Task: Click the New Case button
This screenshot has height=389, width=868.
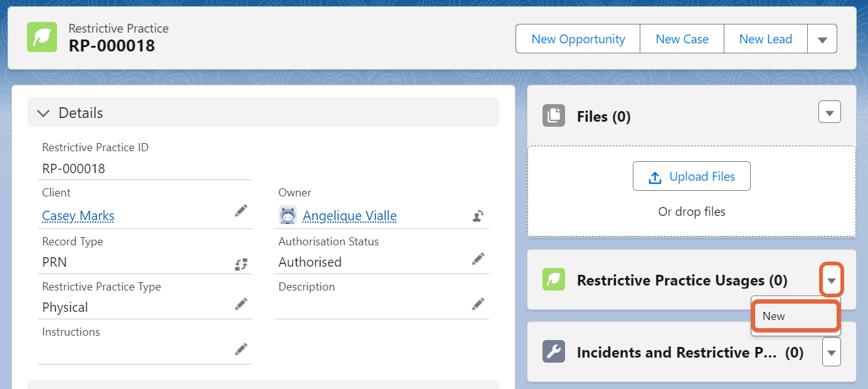Action: pyautogui.click(x=682, y=38)
